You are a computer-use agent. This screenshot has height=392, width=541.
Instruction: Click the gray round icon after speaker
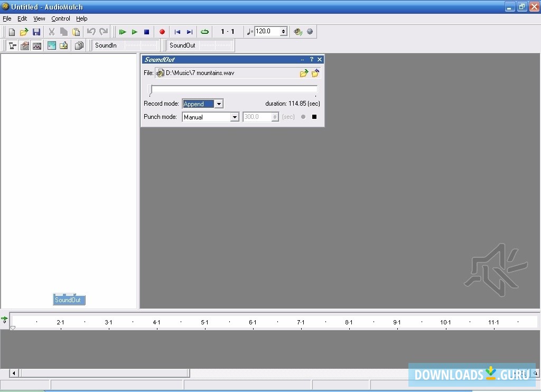[310, 32]
